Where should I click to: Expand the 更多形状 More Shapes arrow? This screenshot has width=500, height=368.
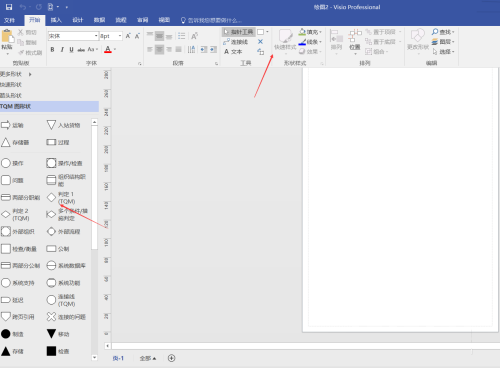point(30,74)
